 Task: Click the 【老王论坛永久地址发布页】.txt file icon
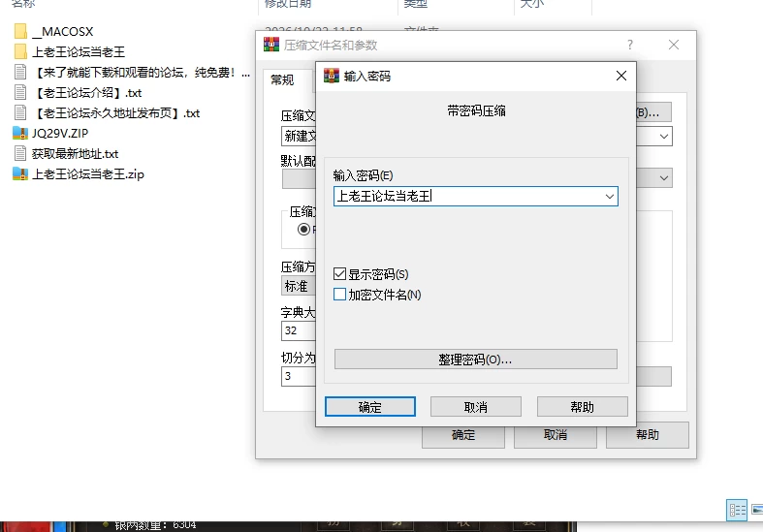click(x=20, y=112)
